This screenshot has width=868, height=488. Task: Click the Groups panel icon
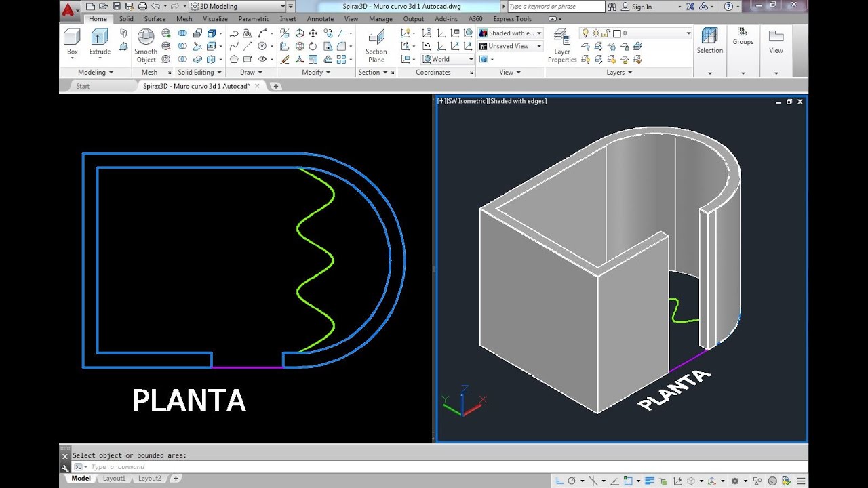(x=743, y=31)
